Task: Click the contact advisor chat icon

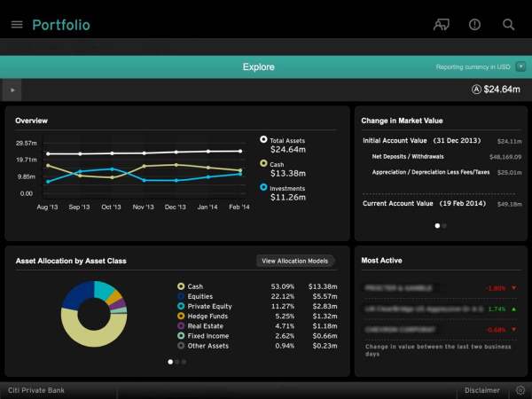Action: point(442,25)
